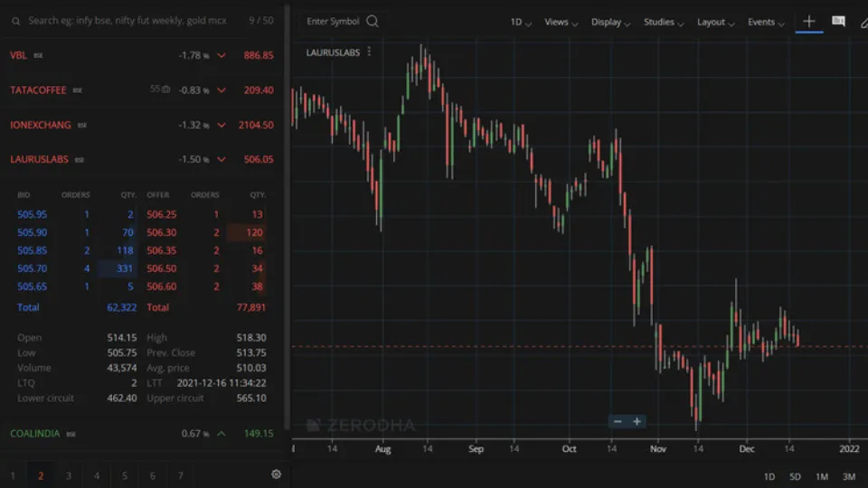Click bid price 505.70
Image resolution: width=868 pixels, height=488 pixels.
[x=33, y=269]
